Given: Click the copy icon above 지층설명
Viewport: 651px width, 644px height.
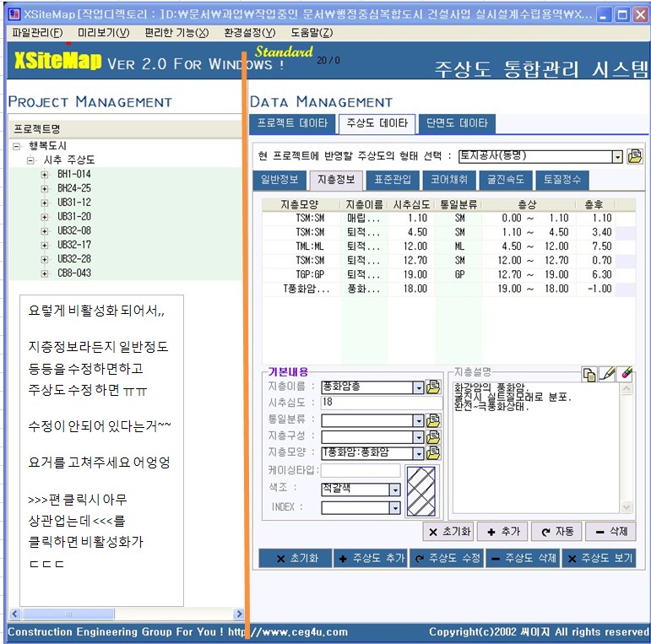Looking at the screenshot, I should [589, 374].
